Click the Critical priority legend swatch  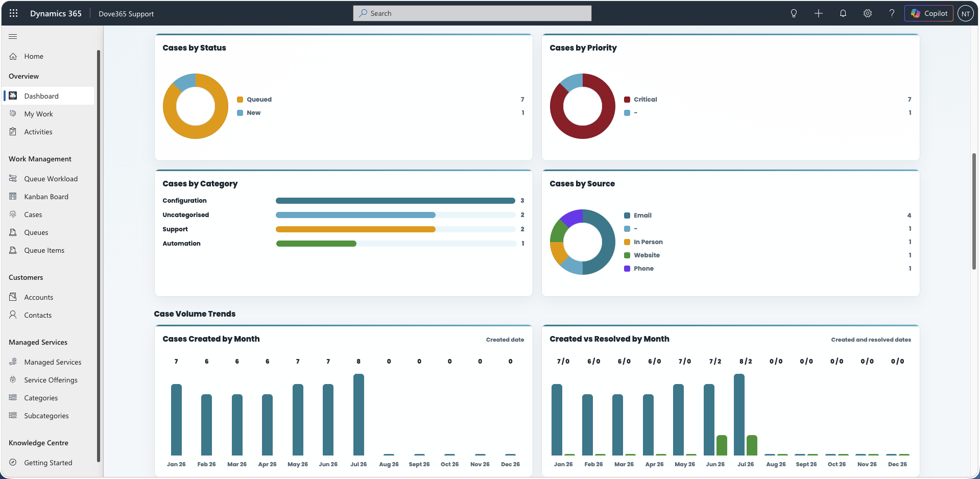627,100
